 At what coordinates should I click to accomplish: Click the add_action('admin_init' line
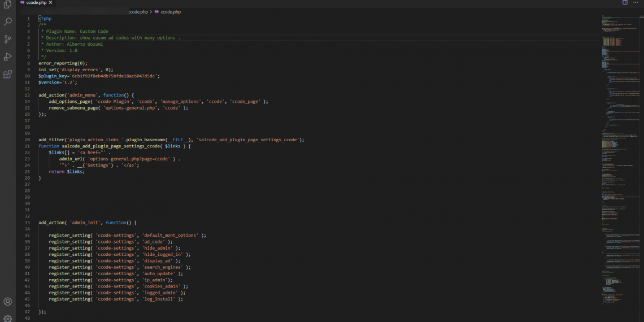88,223
